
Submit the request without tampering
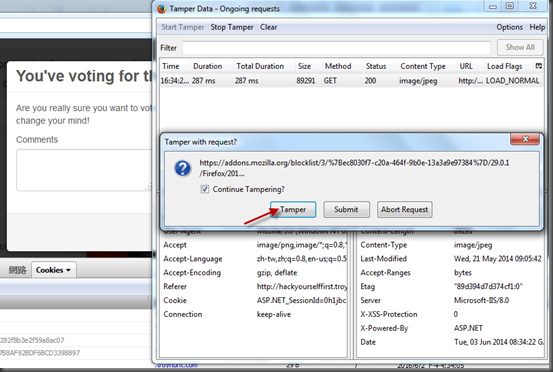[x=346, y=209]
